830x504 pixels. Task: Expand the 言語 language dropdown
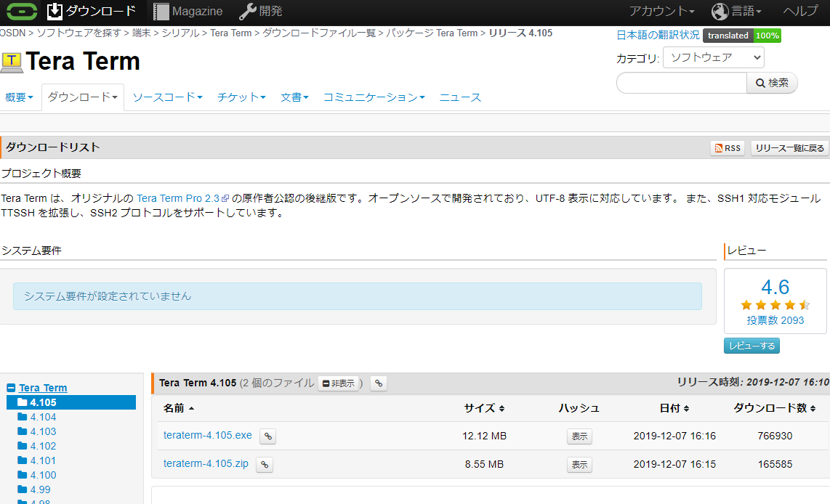pyautogui.click(x=736, y=11)
